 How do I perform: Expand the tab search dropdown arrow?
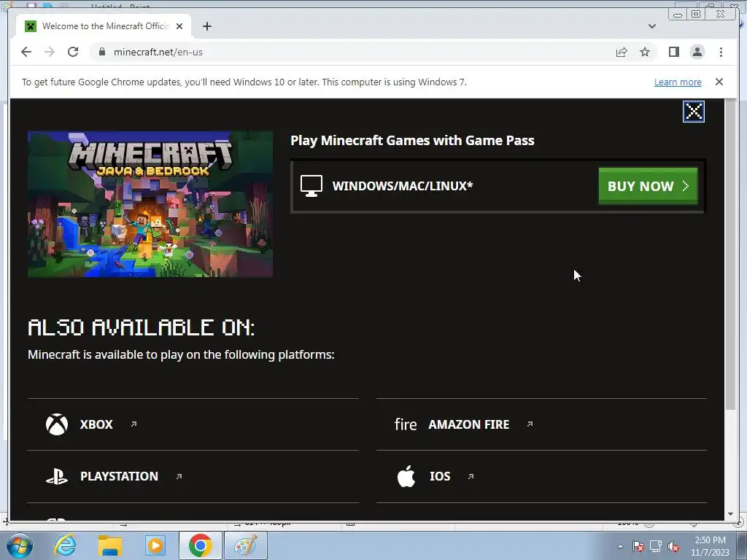tap(651, 26)
